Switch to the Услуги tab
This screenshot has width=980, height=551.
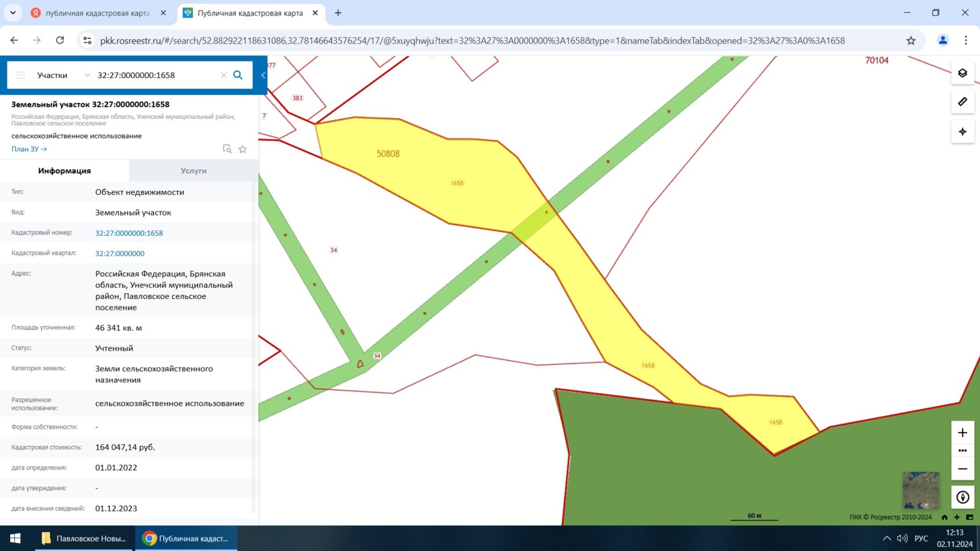[x=194, y=171]
